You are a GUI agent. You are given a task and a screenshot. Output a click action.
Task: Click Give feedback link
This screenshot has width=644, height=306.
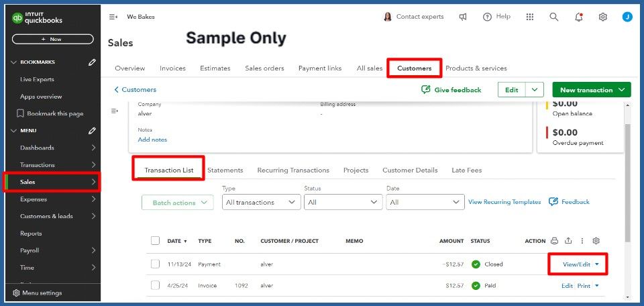tap(451, 90)
